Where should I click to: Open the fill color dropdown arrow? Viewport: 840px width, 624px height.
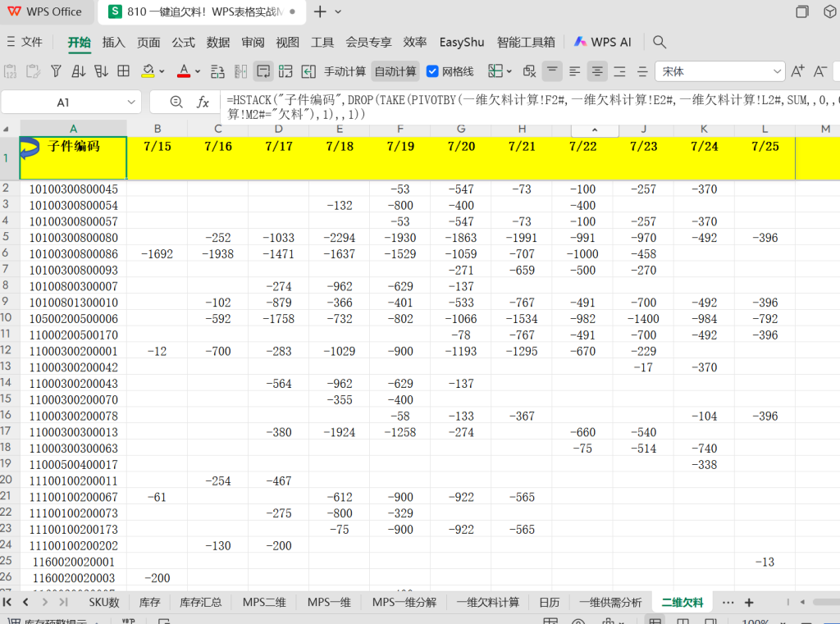[x=162, y=71]
